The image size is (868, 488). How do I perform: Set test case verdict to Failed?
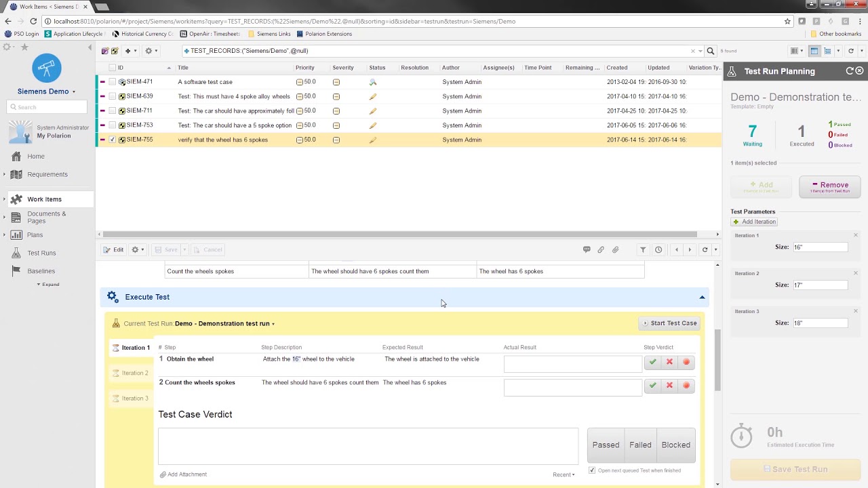(x=640, y=445)
